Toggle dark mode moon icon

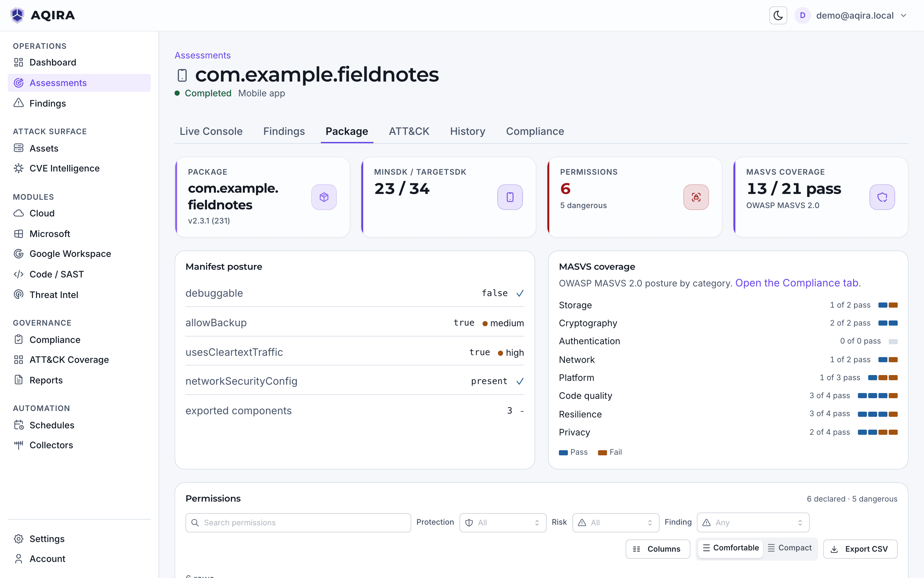coord(778,15)
